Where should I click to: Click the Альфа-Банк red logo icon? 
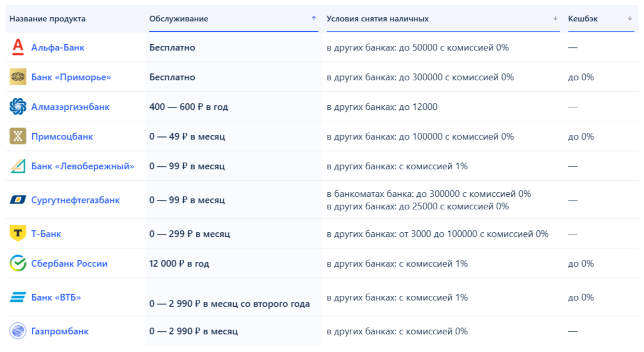pos(18,47)
